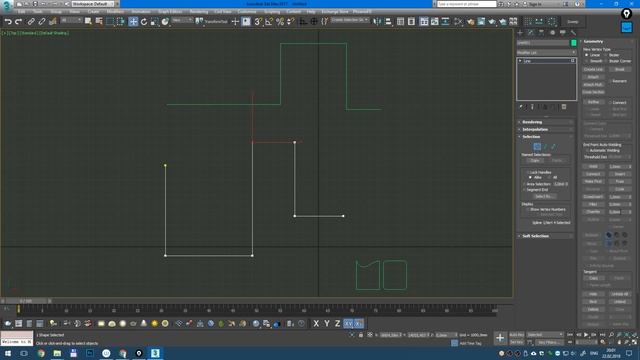Open the green object color swatch
This screenshot has width=640, height=360.
point(573,43)
